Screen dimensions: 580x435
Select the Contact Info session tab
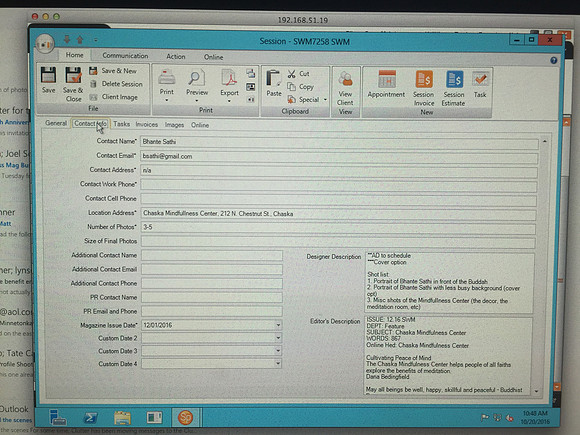tap(90, 124)
